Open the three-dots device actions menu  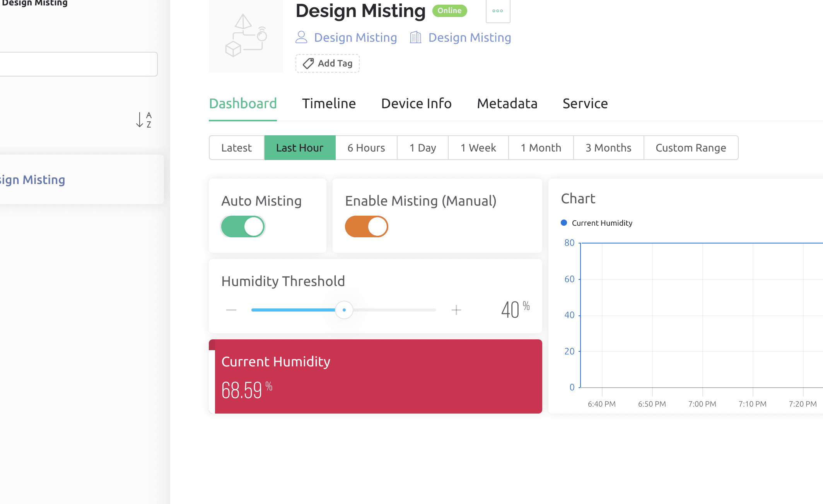tap(498, 11)
